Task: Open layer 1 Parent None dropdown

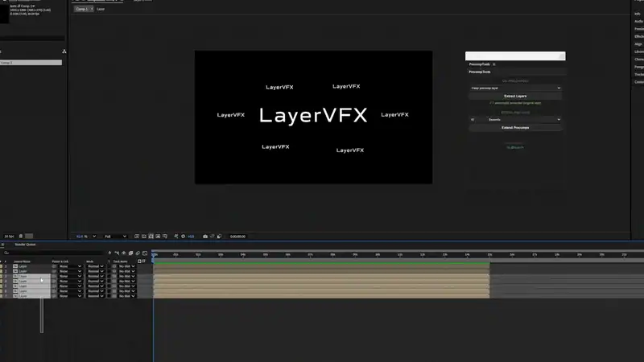Action: [x=70, y=266]
